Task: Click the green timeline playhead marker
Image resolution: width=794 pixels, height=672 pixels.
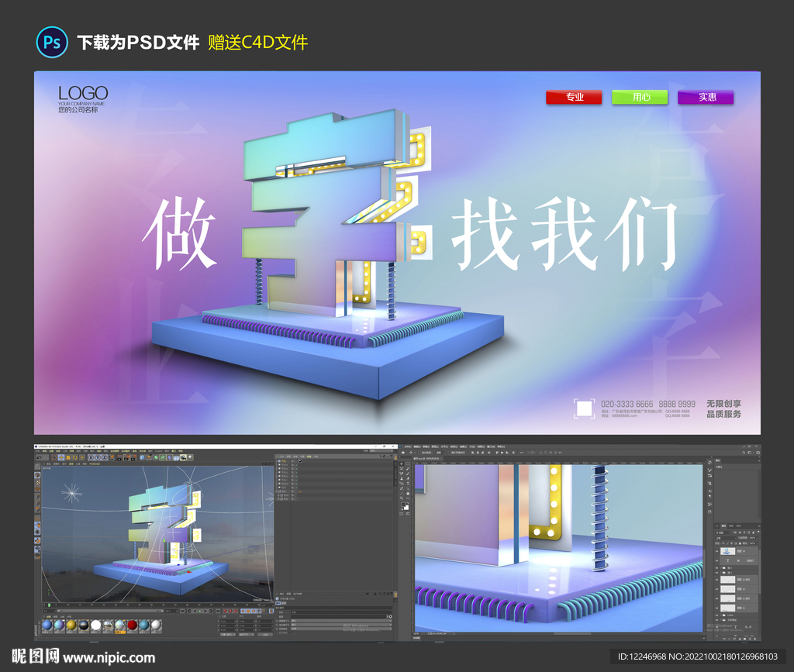Action: click(49, 605)
